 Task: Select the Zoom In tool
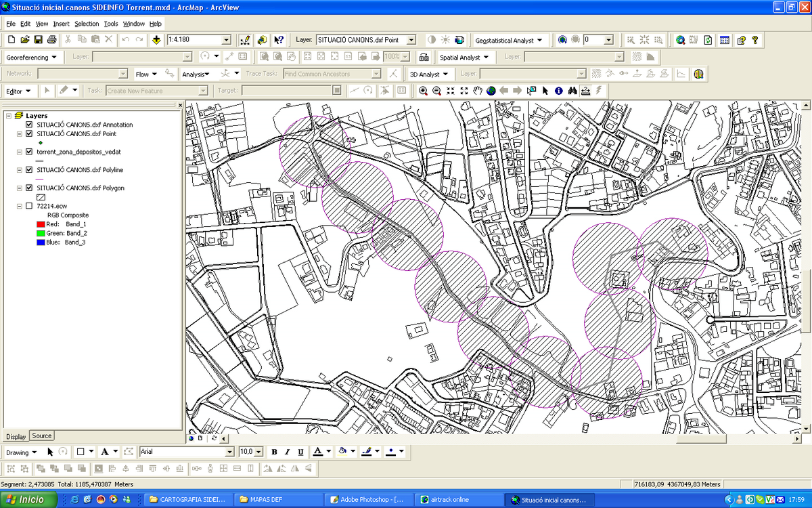tap(423, 91)
